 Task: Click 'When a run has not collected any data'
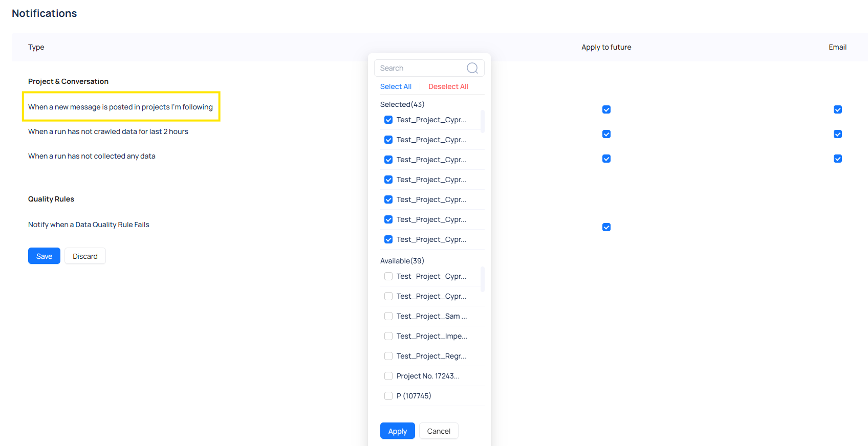point(92,156)
